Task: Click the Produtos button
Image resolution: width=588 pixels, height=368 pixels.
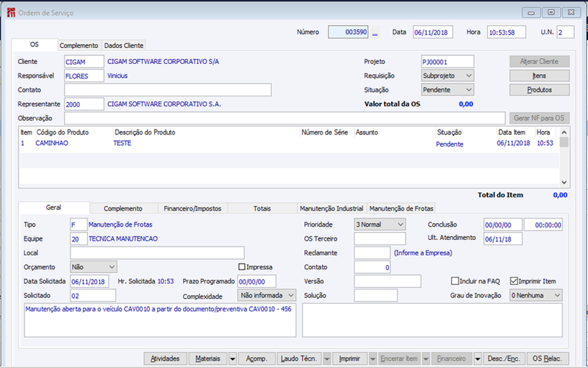Action: point(539,90)
